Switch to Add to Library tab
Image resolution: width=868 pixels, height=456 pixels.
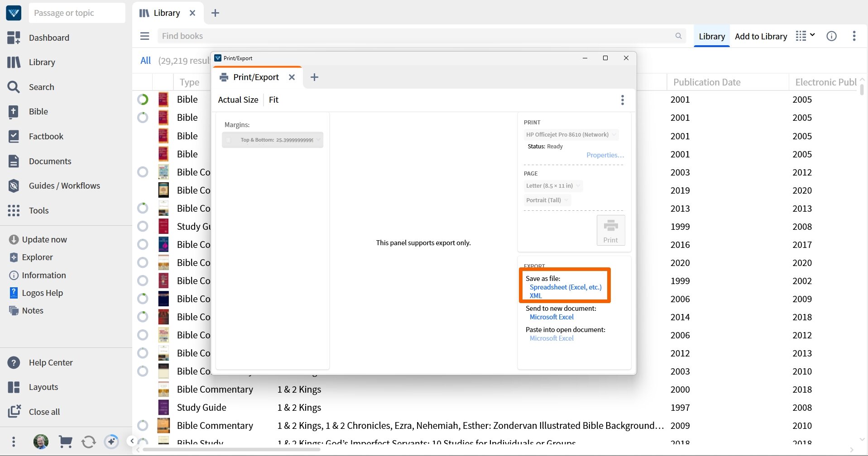761,36
